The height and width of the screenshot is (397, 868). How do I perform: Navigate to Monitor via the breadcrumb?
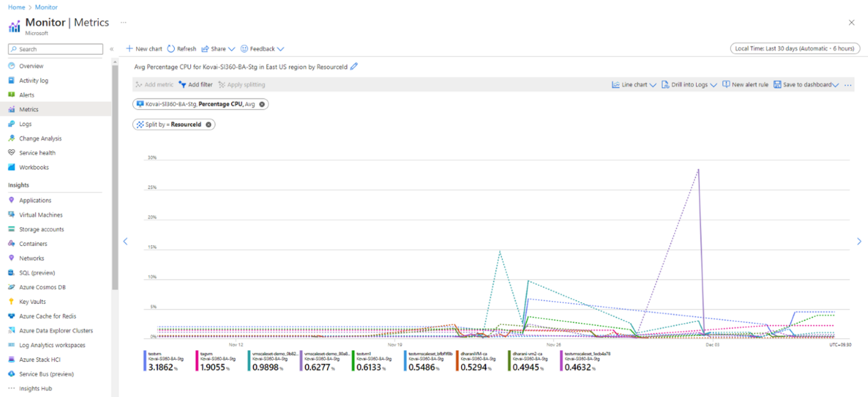click(46, 7)
